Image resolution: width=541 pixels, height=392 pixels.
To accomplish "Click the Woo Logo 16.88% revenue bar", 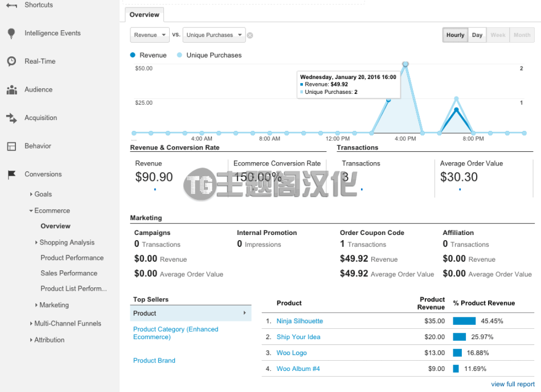I will 457,353.
